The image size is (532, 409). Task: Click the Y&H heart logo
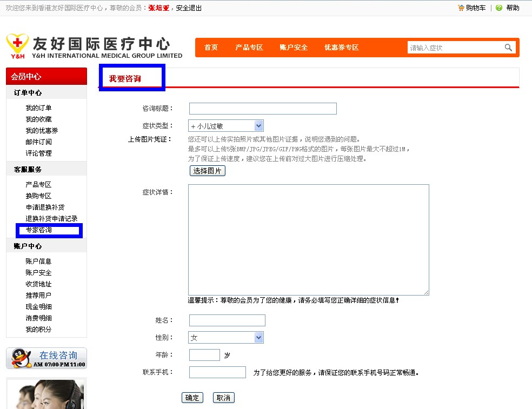coord(17,46)
